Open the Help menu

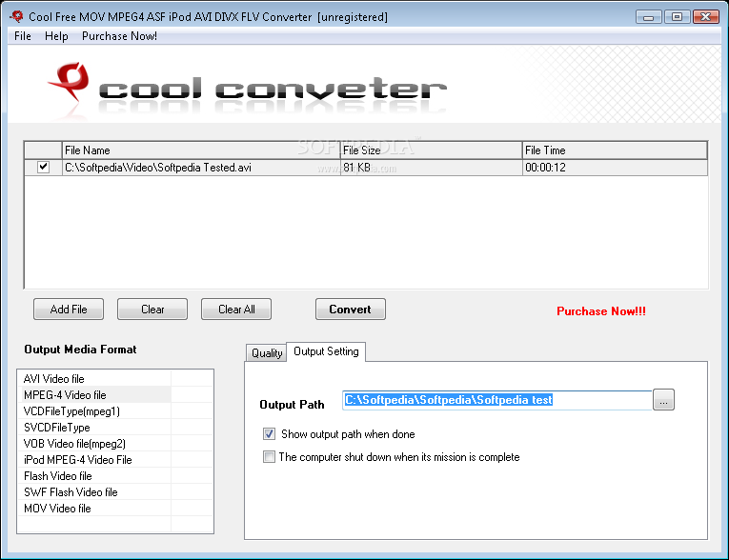coord(56,36)
